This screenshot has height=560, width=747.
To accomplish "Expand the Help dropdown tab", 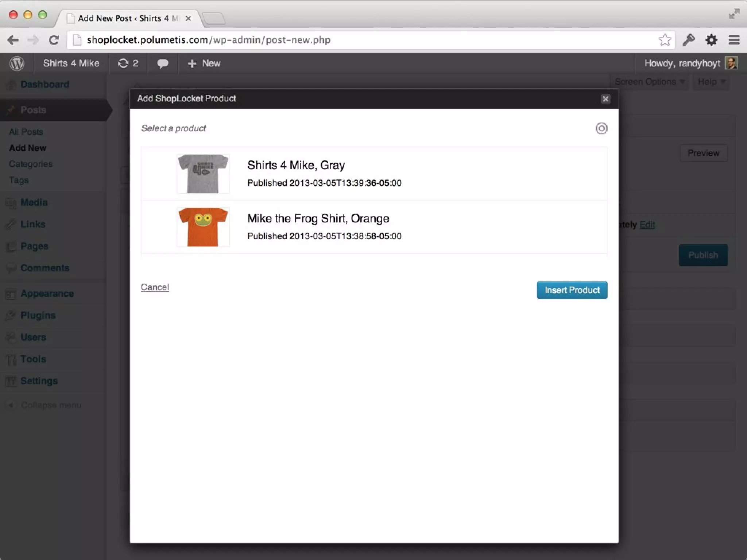I will coord(711,82).
